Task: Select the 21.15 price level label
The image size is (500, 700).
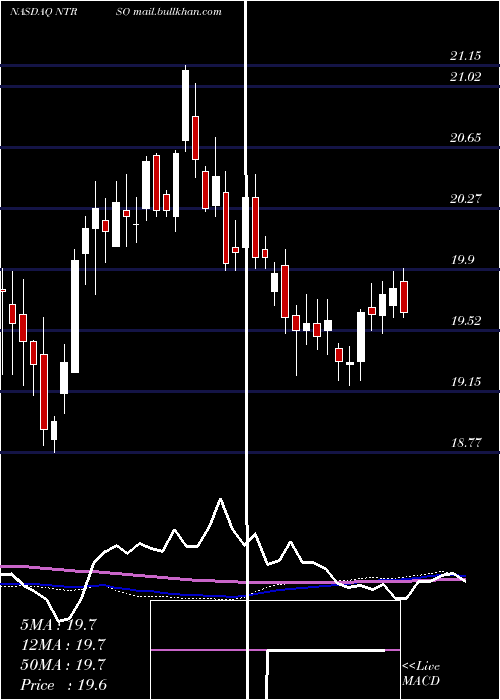Action: [x=466, y=56]
